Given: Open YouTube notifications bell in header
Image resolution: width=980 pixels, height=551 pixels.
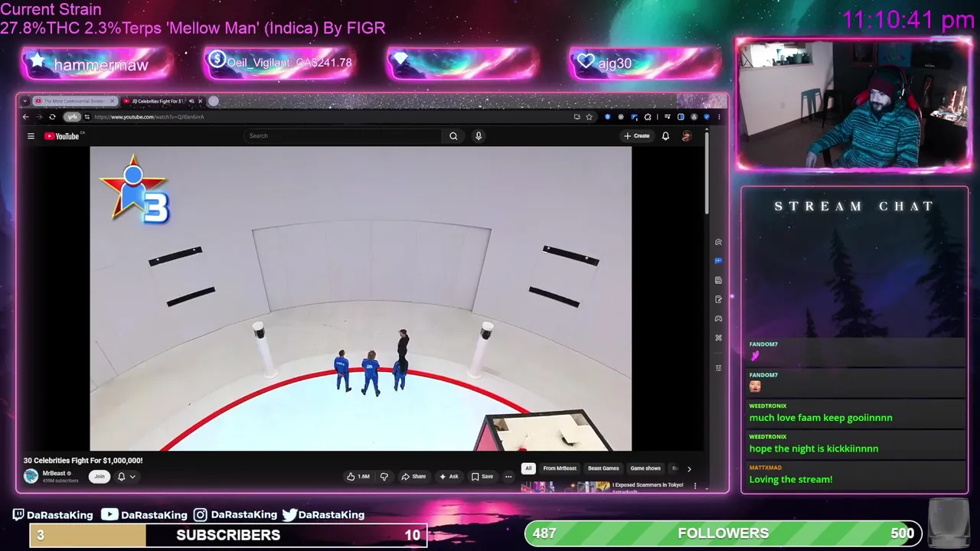Looking at the screenshot, I should point(665,136).
